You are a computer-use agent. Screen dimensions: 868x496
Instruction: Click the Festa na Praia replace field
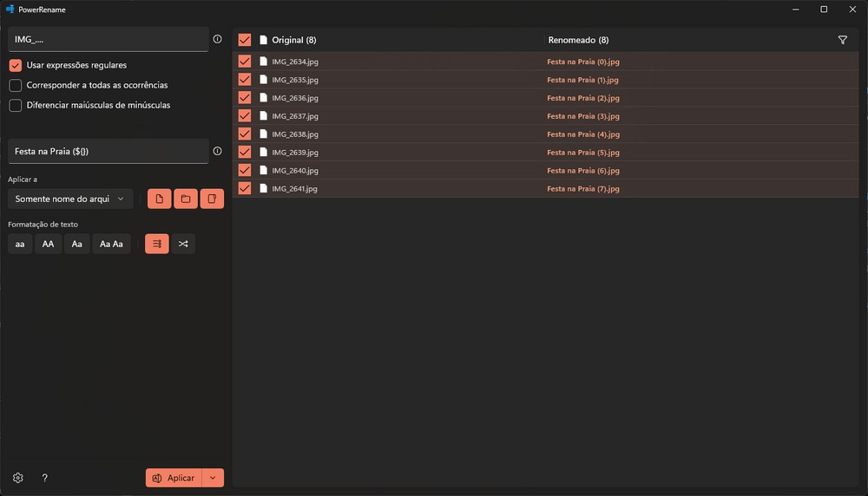pyautogui.click(x=108, y=151)
